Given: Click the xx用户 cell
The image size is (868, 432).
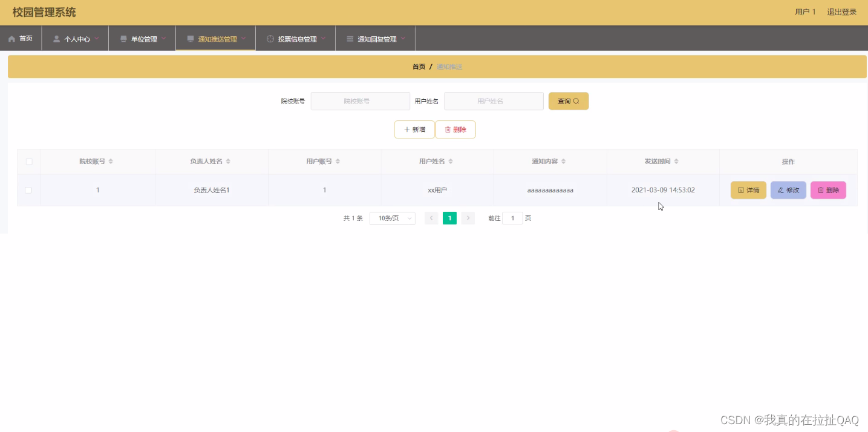Looking at the screenshot, I should [x=437, y=190].
